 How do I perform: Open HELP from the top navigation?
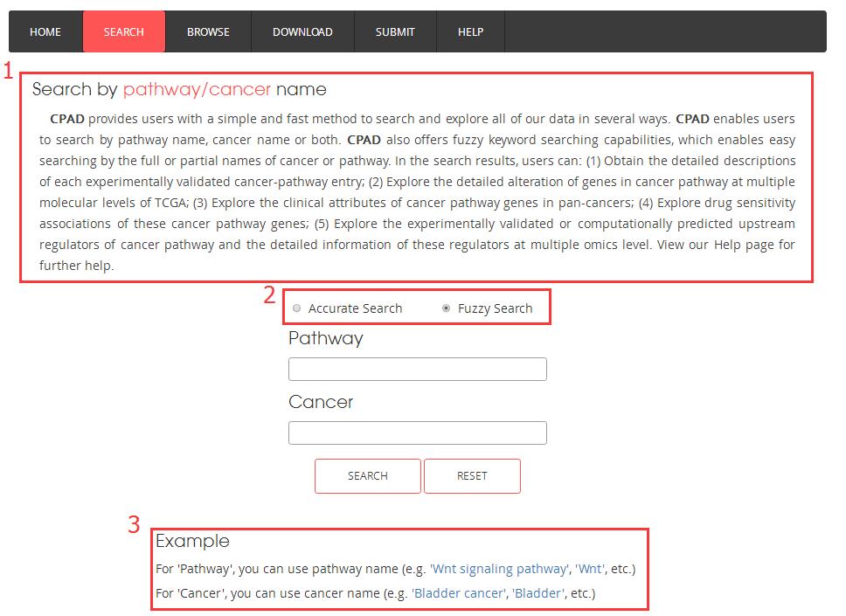470,32
